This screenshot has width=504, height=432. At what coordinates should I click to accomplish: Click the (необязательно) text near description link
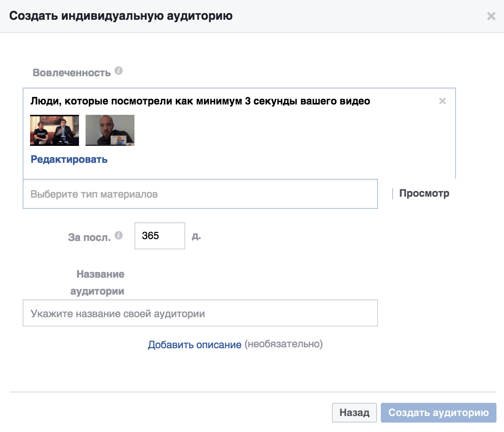(x=283, y=344)
